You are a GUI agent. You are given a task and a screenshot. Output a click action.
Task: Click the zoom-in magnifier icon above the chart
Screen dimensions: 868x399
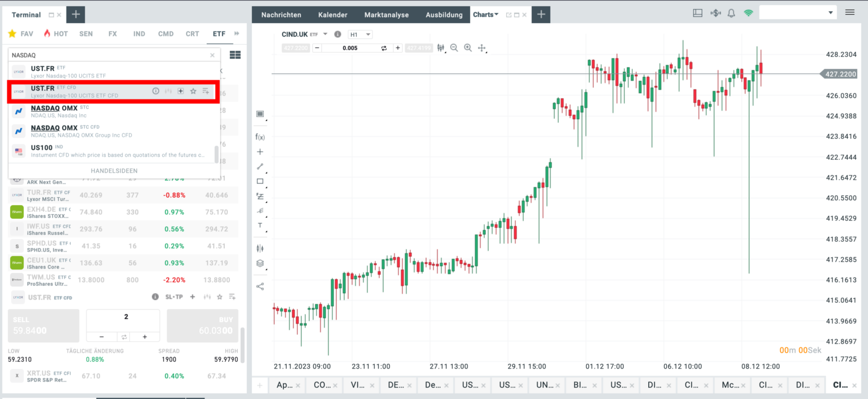point(468,47)
